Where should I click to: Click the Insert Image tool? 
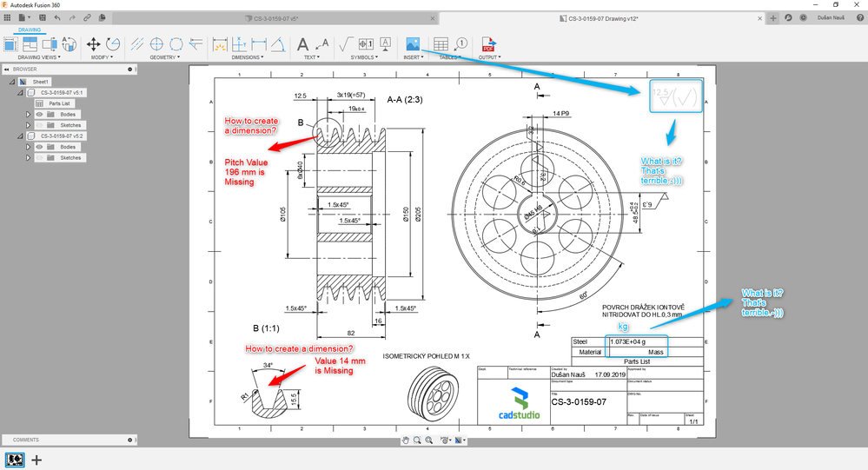[413, 43]
